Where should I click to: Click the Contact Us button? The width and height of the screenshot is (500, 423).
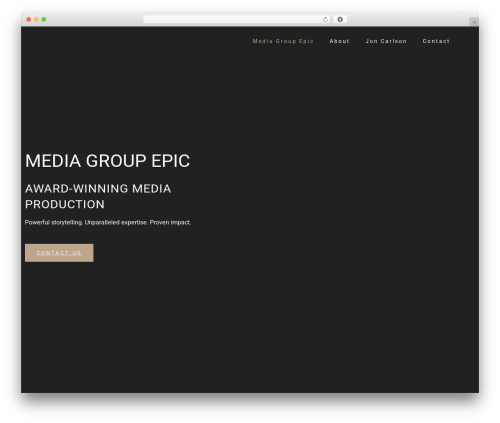(59, 253)
